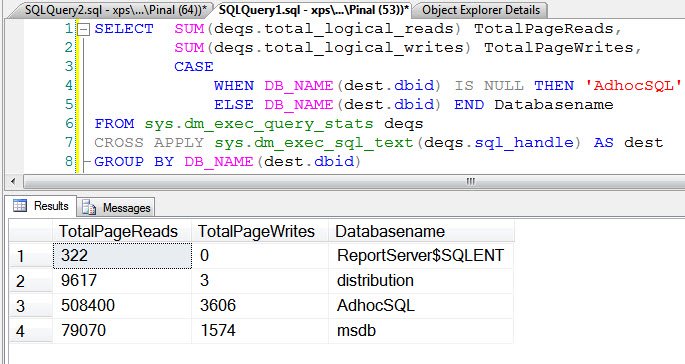Click sys.dm_exec_sql_text on line 7
Screen dimensions: 685x364
coord(314,143)
